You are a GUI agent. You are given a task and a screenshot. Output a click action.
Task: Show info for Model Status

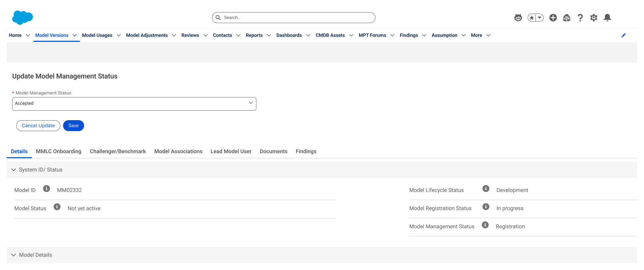click(x=57, y=207)
